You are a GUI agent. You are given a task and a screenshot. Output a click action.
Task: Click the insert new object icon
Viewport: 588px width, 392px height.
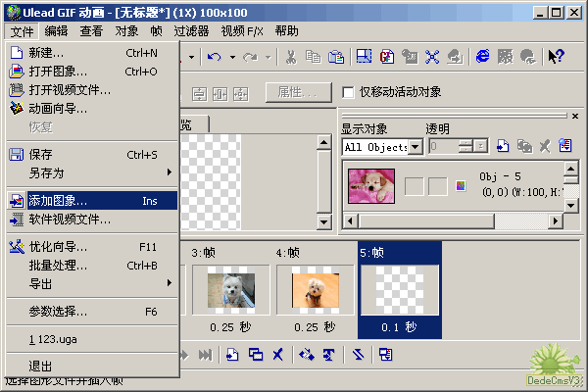503,146
